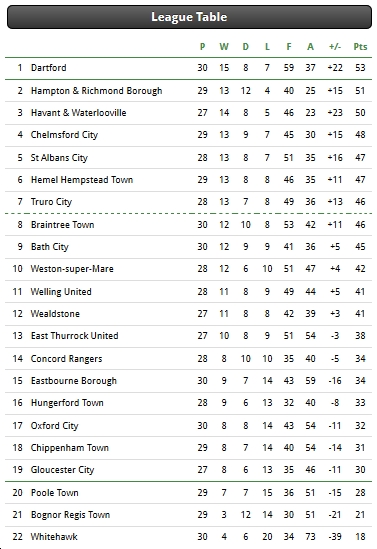Open East Thurrock United team name
This screenshot has height=549, width=377.
pos(75,336)
